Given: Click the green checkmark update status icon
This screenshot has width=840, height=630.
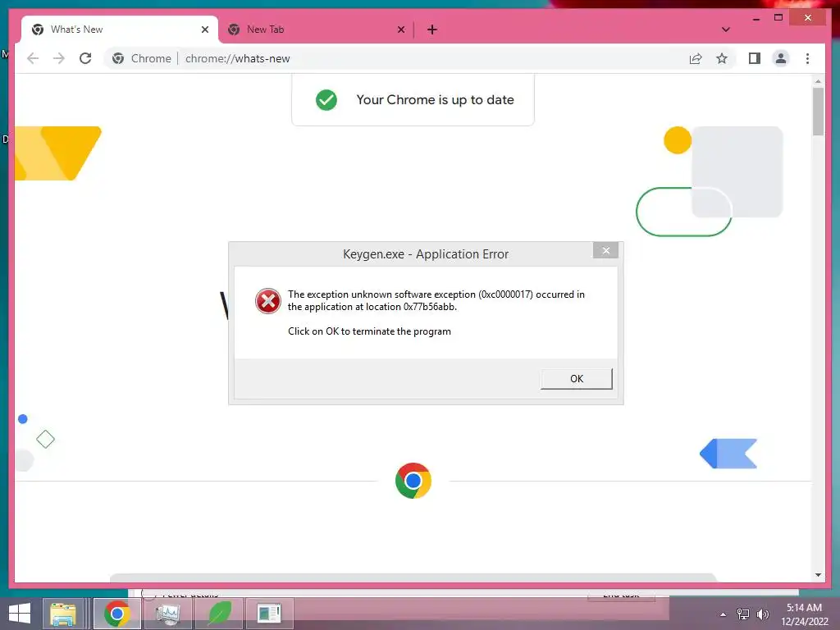Looking at the screenshot, I should coord(326,99).
